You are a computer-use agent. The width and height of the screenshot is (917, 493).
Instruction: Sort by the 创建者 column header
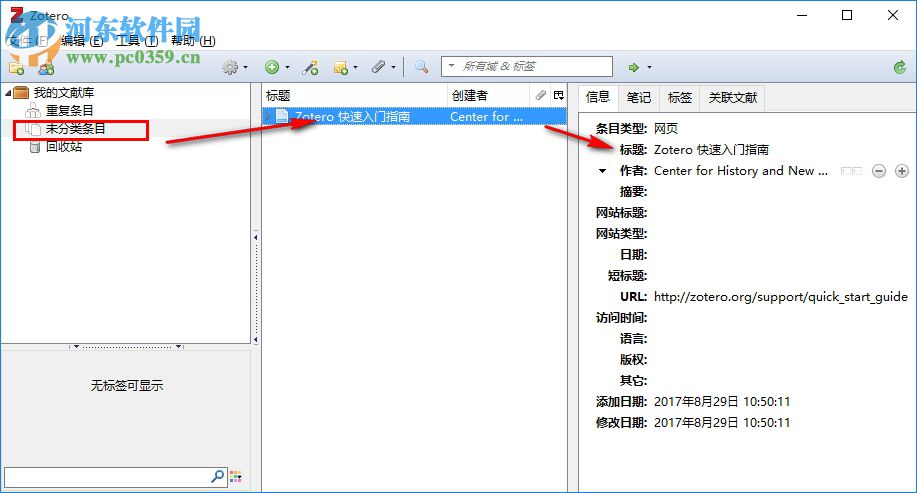[x=488, y=95]
